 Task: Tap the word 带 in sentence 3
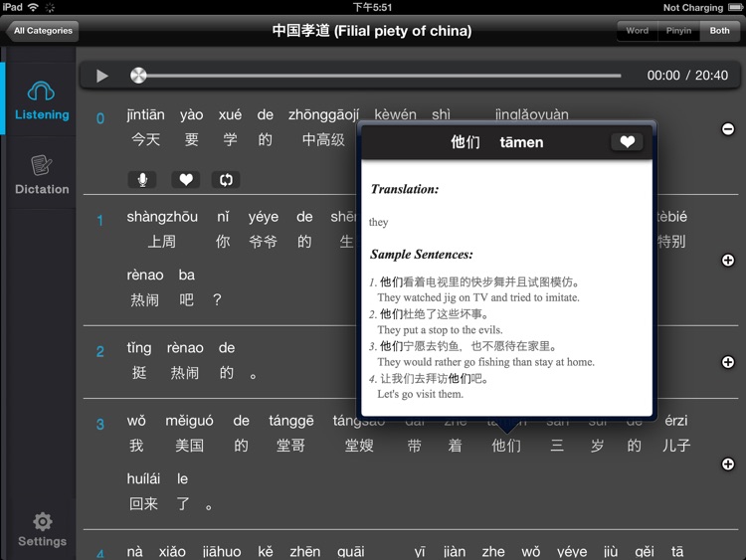click(414, 446)
